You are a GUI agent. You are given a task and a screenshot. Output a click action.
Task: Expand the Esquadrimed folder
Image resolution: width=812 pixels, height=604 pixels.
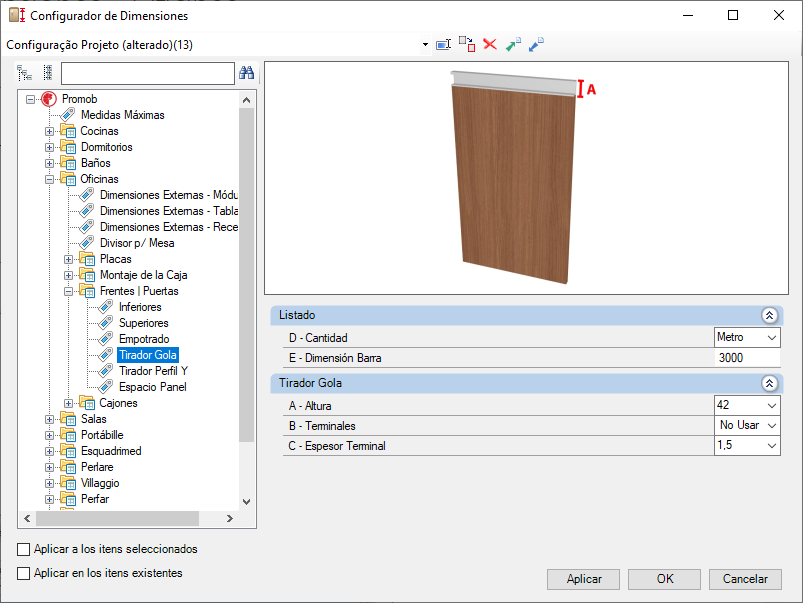pyautogui.click(x=49, y=452)
